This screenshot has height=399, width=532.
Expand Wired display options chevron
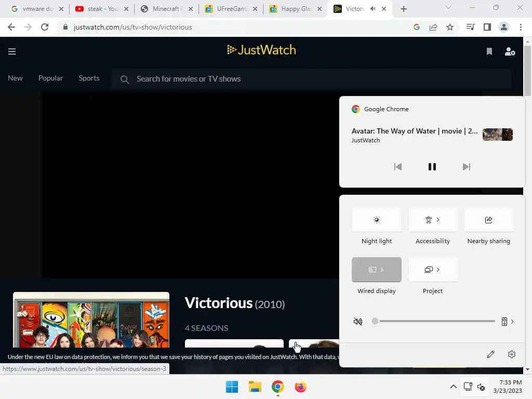tap(382, 270)
